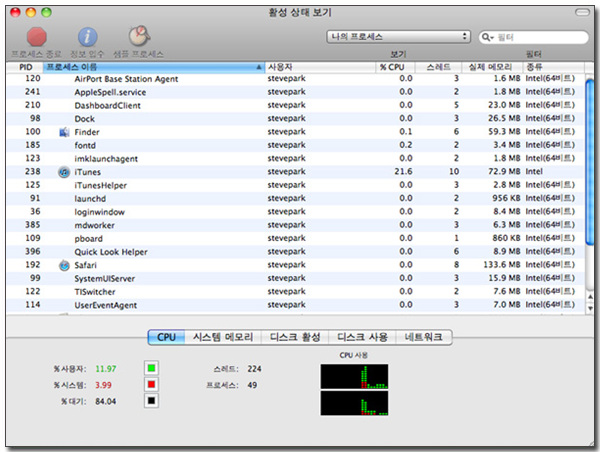Select the AirPort Base Station Agent row

coord(295,79)
